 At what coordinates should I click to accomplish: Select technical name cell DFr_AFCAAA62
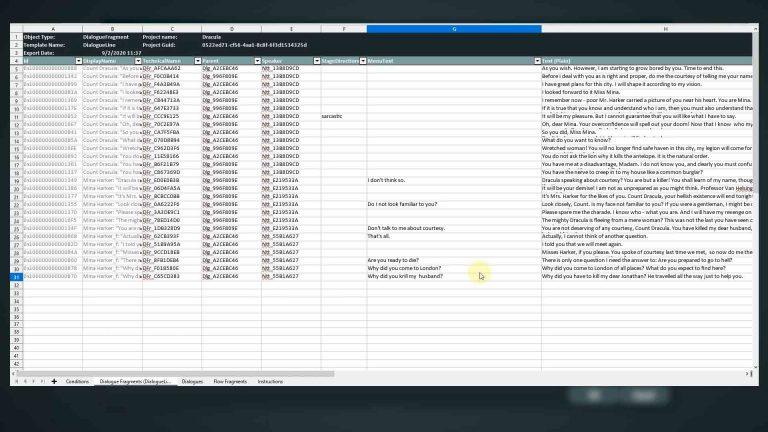[172, 69]
